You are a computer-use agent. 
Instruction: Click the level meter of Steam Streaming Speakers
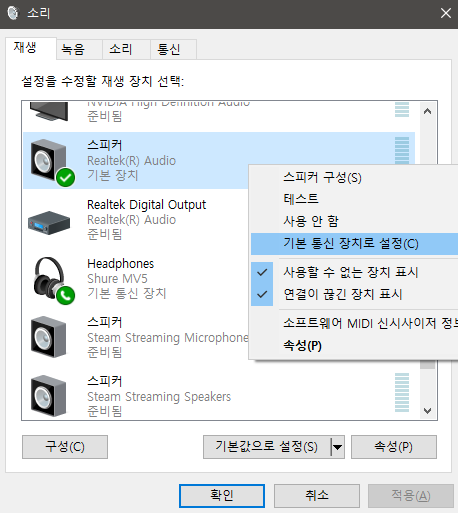click(x=402, y=393)
